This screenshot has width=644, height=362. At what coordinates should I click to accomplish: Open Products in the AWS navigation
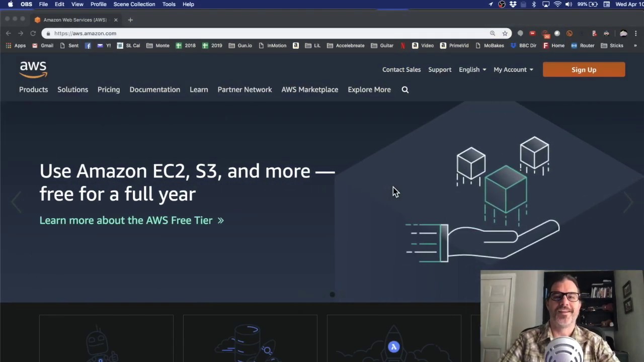(34, 89)
